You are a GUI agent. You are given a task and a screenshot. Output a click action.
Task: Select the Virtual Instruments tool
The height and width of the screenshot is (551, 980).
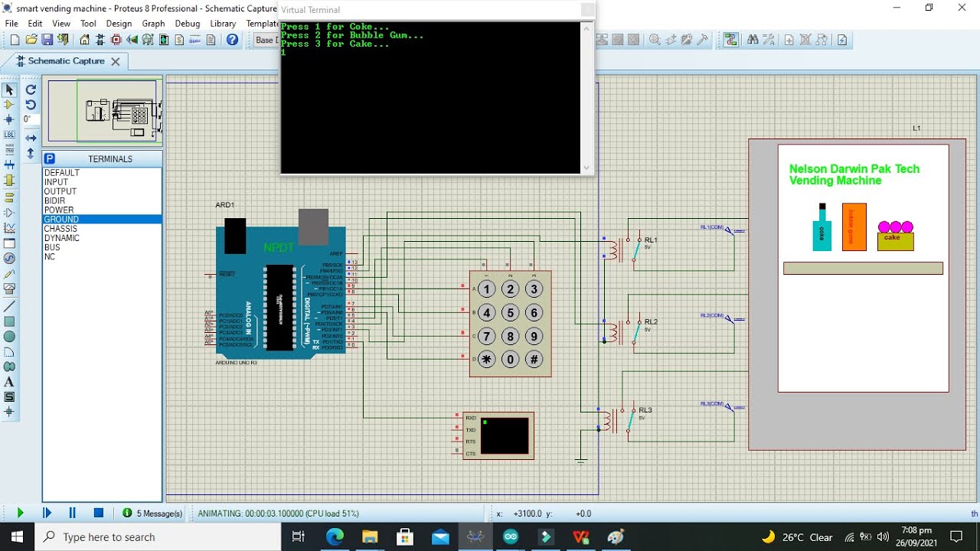pos(9,289)
